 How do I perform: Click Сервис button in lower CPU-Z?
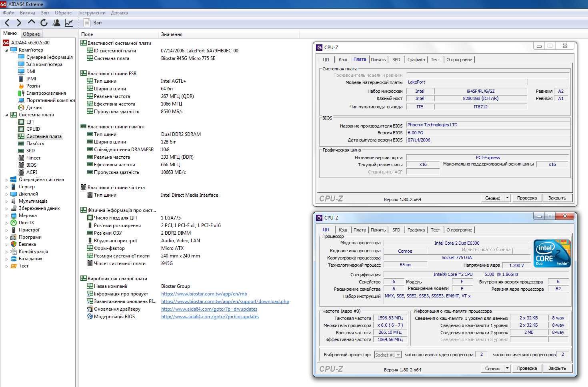[x=492, y=368]
